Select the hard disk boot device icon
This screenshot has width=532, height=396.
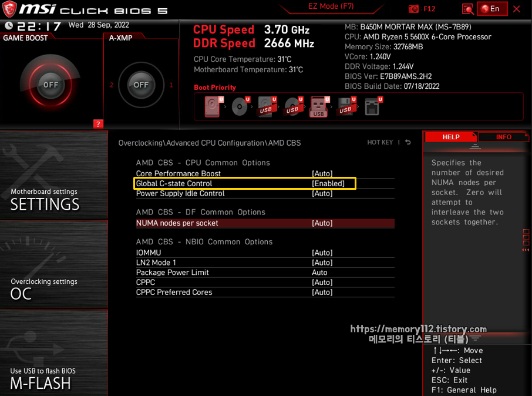point(214,107)
